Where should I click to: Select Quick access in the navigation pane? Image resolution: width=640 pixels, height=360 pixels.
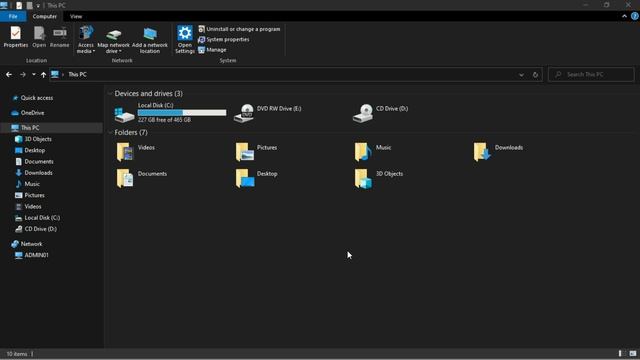tap(37, 98)
